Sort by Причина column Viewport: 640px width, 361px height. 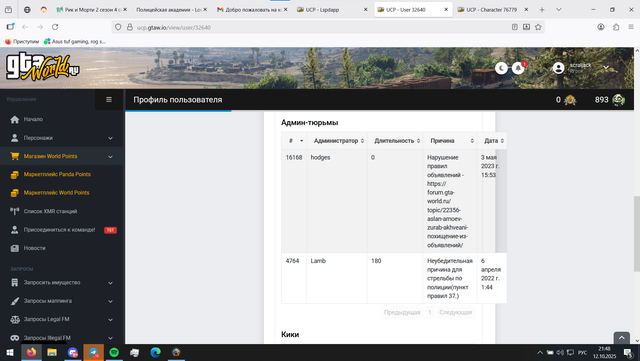450,141
